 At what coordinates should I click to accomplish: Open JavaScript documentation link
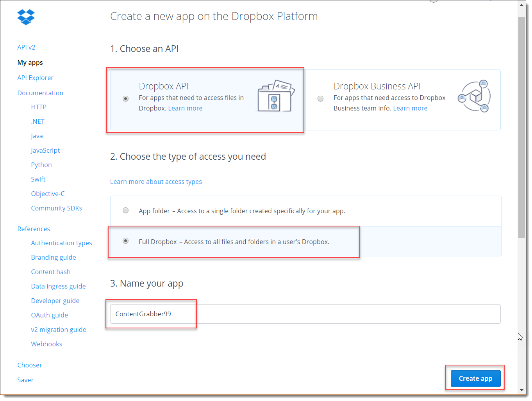coord(45,150)
